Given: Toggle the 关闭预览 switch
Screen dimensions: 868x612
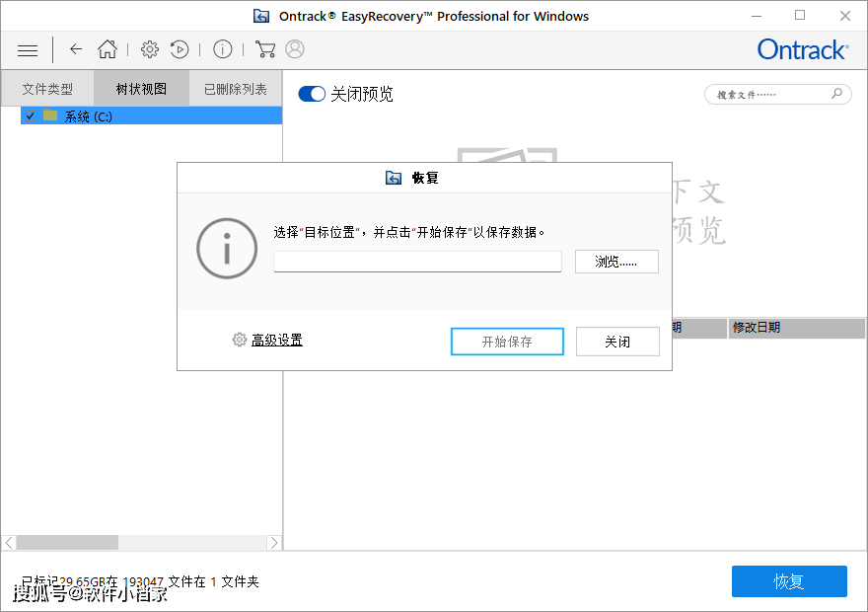Looking at the screenshot, I should click(x=312, y=94).
